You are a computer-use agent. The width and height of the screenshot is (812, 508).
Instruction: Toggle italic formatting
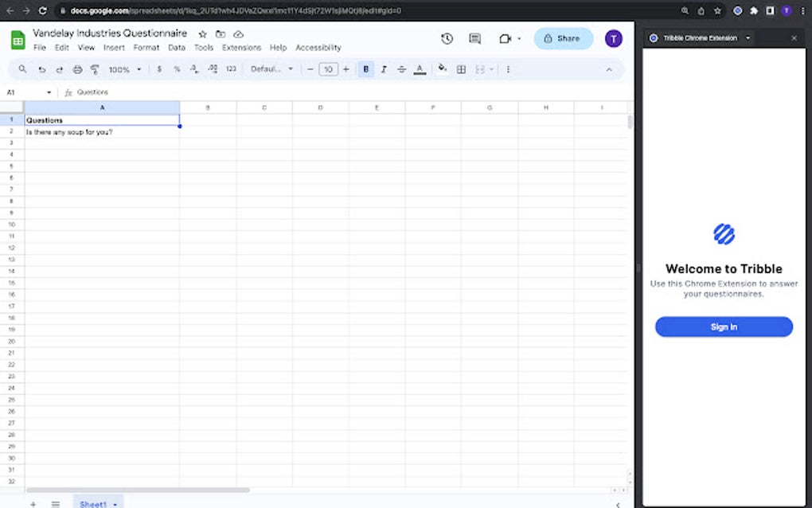coord(383,69)
